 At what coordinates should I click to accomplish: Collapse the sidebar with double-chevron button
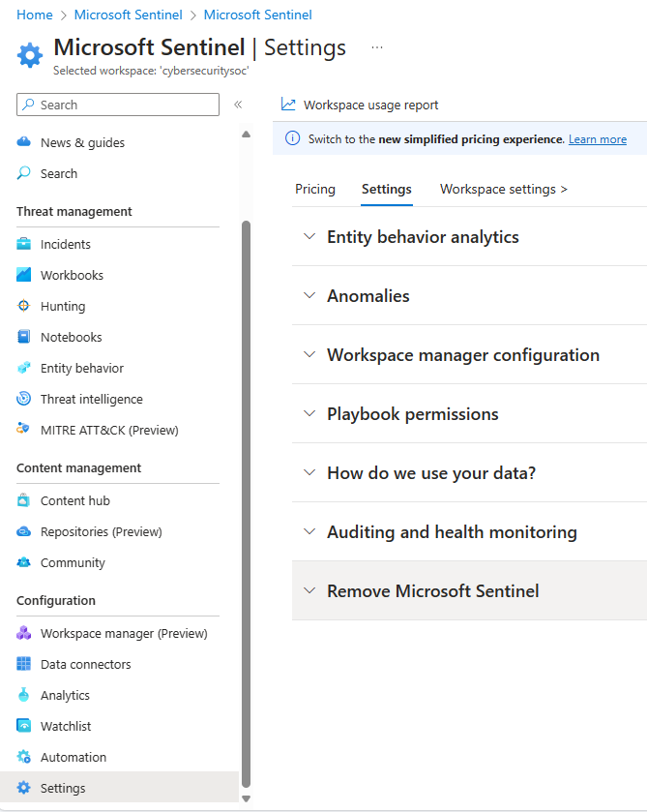tap(238, 105)
